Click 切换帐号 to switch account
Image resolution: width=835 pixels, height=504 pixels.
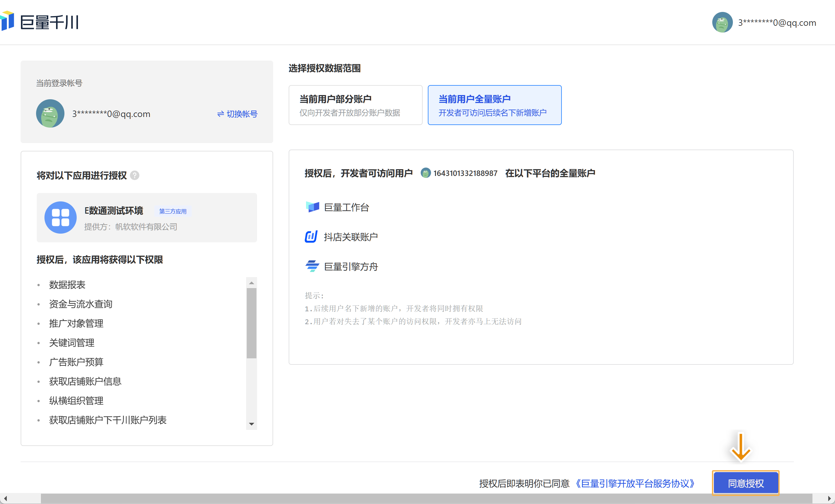(237, 114)
